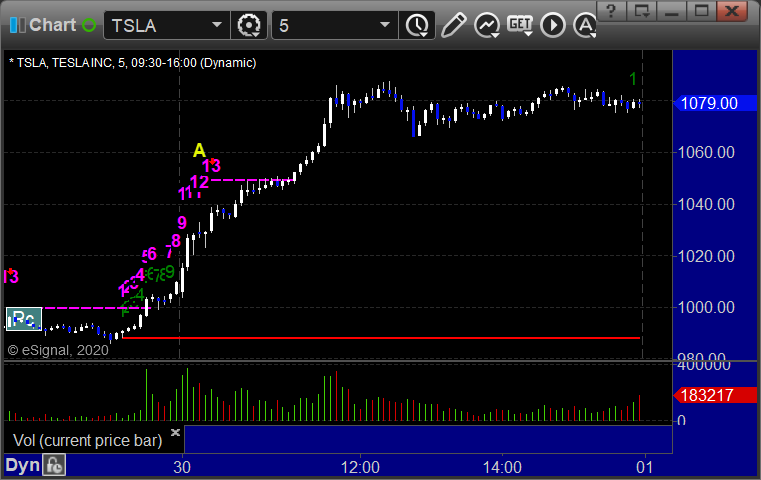This screenshot has height=480, width=761.
Task: Open the time template clock icon
Action: point(417,25)
